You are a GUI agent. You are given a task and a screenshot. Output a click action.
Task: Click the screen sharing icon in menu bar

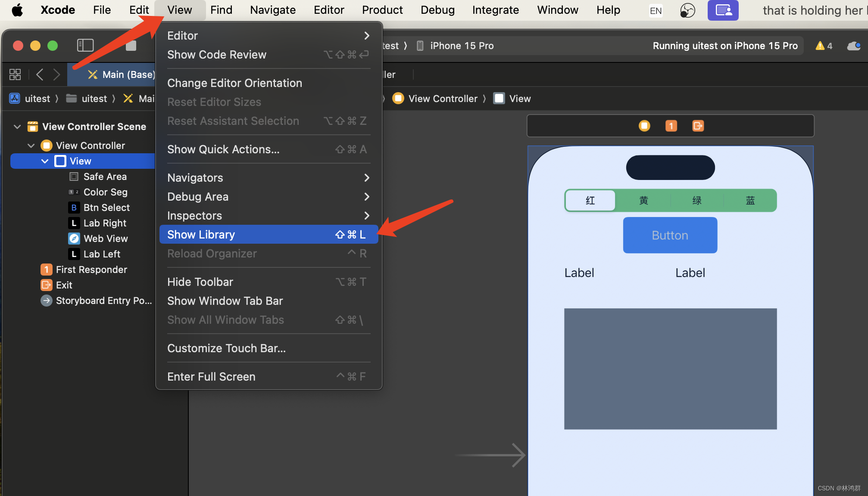click(x=723, y=10)
